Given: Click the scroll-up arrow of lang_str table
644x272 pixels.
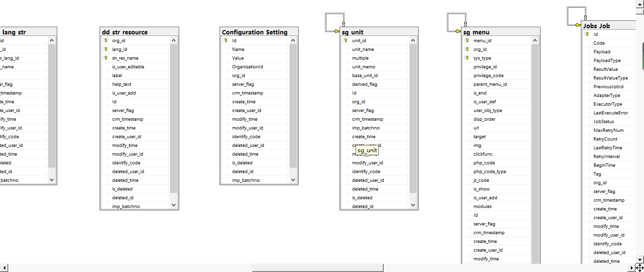Looking at the screenshot, I should (x=52, y=41).
